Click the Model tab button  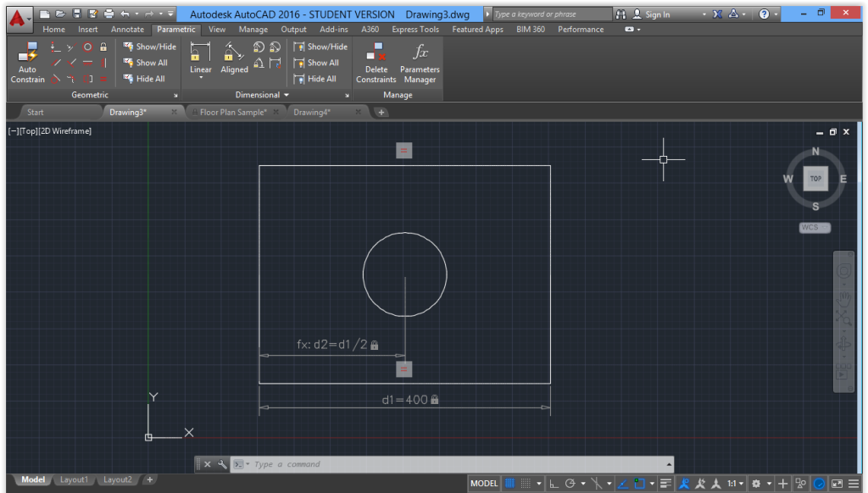click(32, 479)
